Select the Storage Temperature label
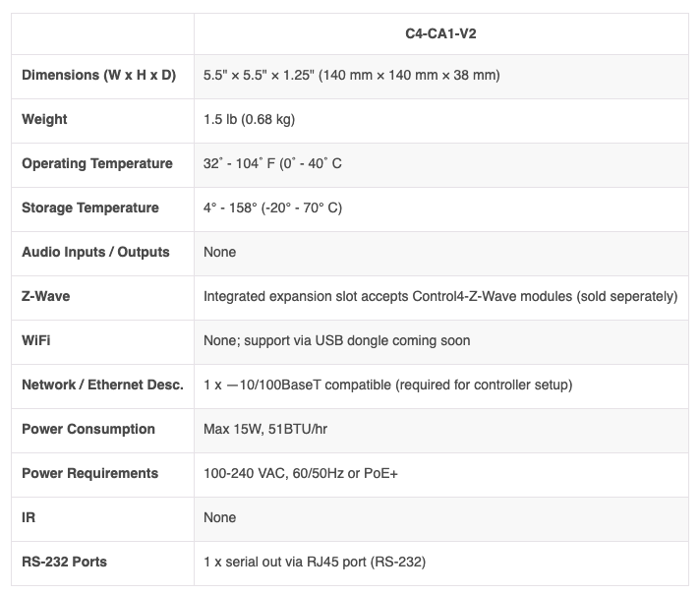700x594 pixels. click(x=90, y=208)
